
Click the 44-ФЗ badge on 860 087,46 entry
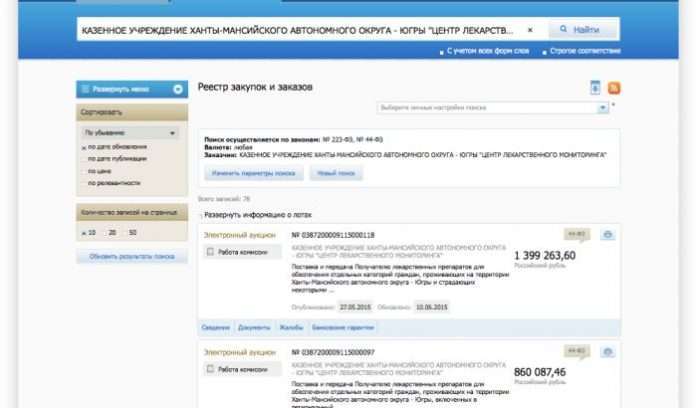point(577,351)
